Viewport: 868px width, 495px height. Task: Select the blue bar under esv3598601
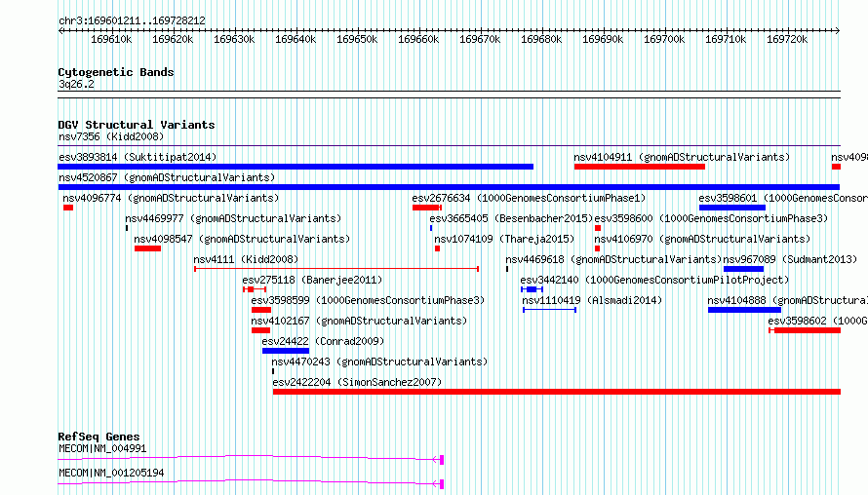pyautogui.click(x=731, y=208)
